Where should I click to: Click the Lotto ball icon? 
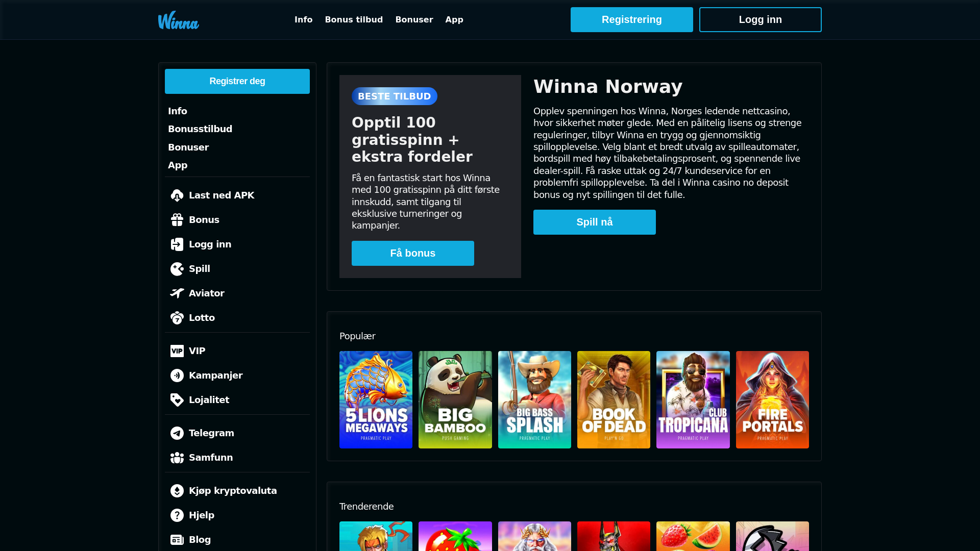pos(177,318)
